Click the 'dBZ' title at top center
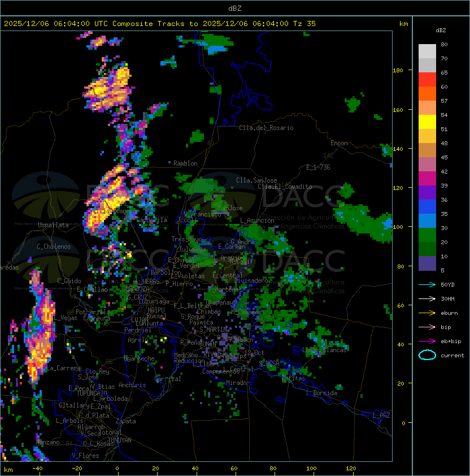 click(235, 8)
